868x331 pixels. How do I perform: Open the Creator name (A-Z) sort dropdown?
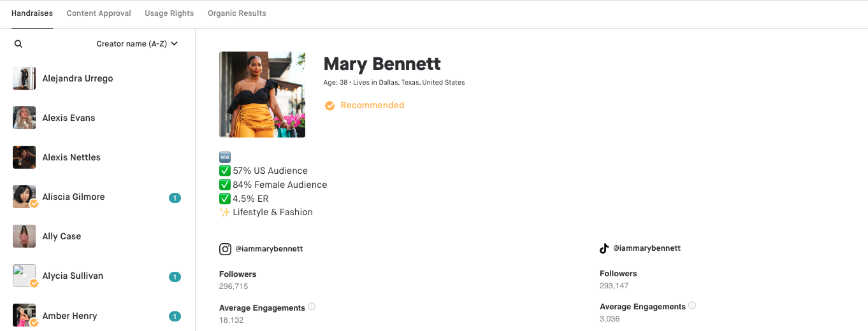(137, 44)
